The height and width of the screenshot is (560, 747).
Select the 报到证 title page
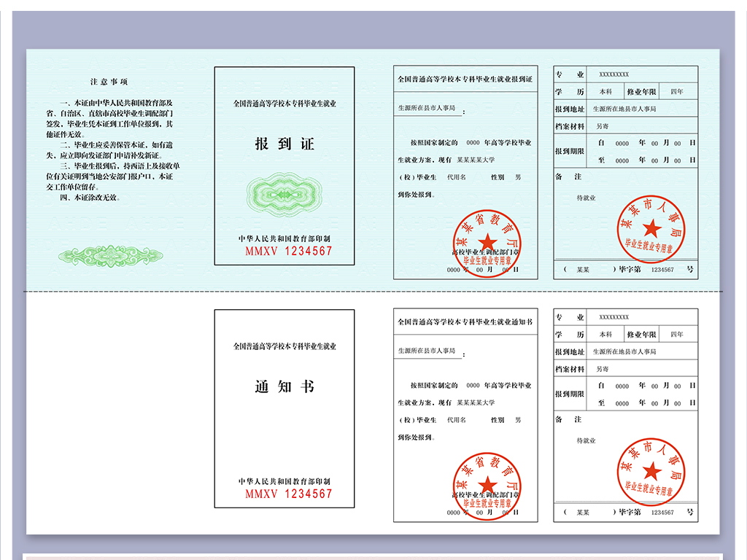[x=284, y=144]
